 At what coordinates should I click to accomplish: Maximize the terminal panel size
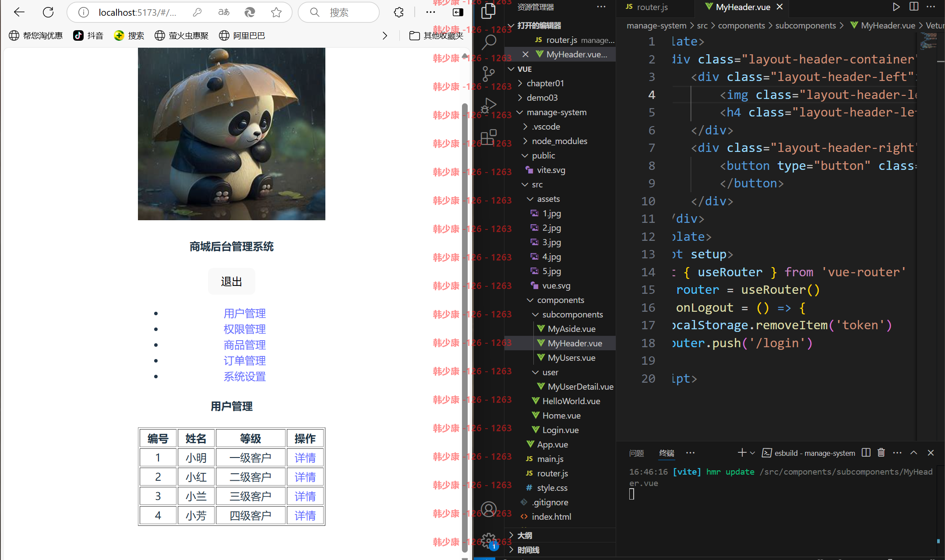click(914, 453)
